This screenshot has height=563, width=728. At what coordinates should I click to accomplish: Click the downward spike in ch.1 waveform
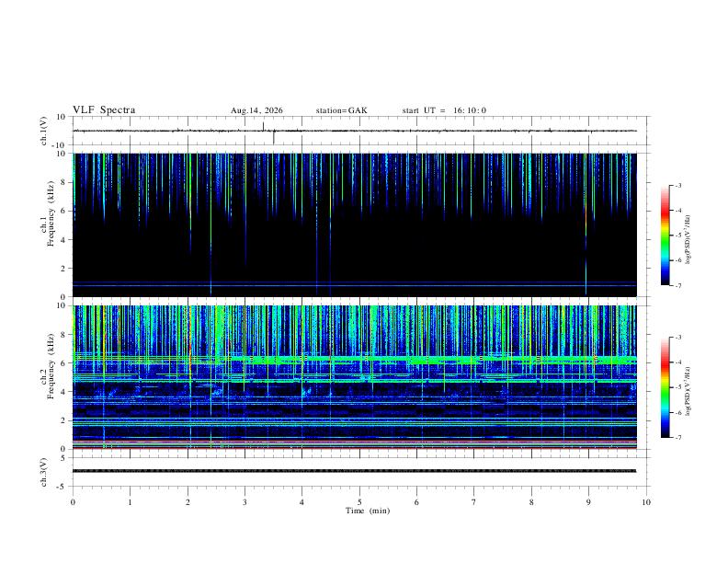point(274,137)
